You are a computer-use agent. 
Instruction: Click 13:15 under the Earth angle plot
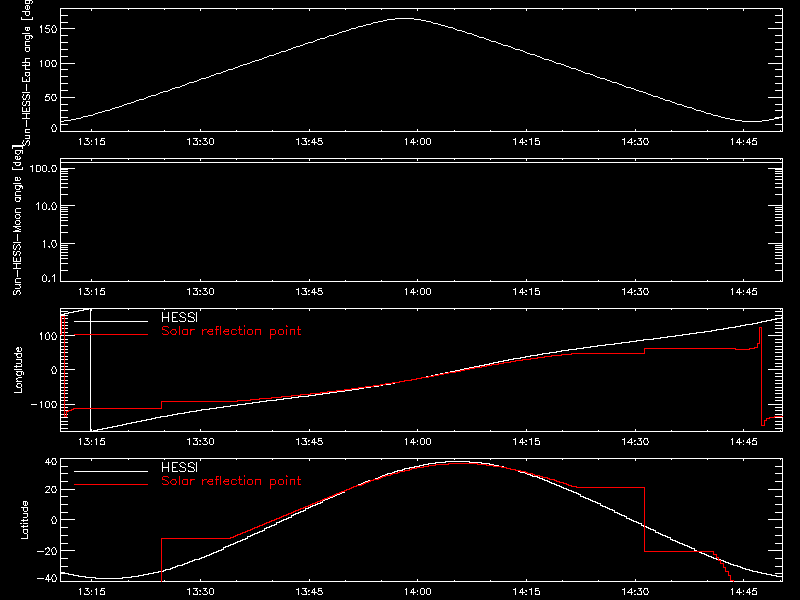(92, 142)
